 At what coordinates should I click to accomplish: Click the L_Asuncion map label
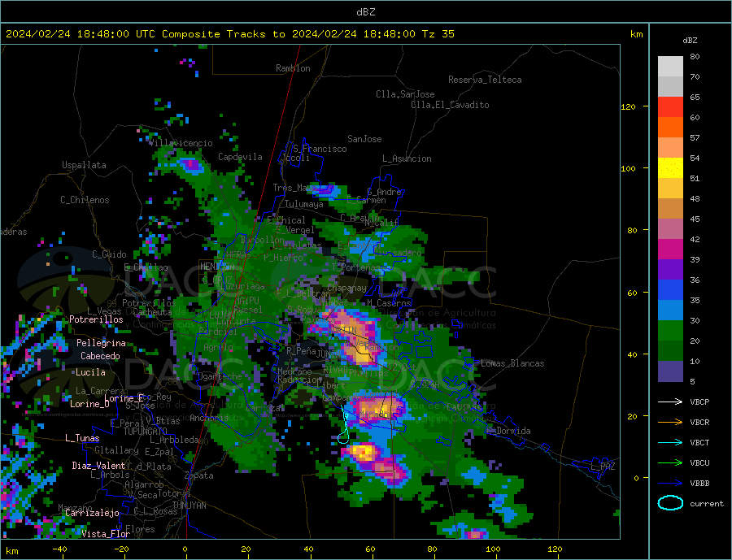(x=407, y=158)
